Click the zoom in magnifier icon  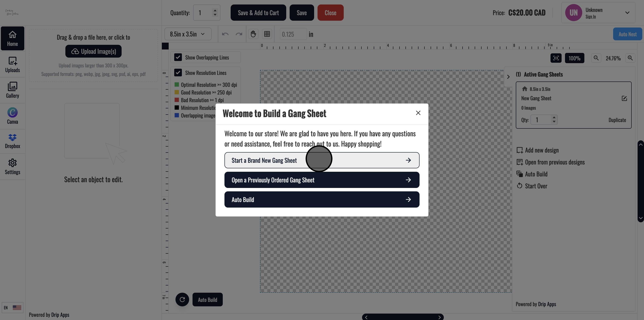tap(630, 58)
